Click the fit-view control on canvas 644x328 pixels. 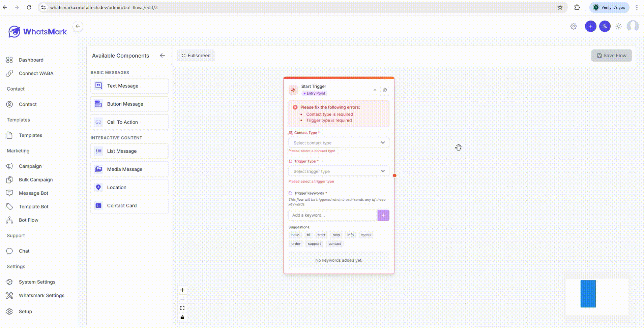[182, 307]
